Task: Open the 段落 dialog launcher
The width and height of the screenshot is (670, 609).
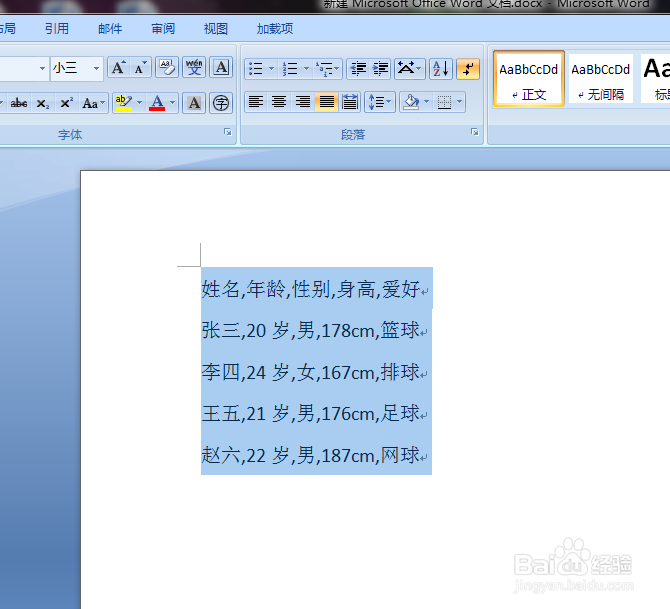Action: (474, 132)
